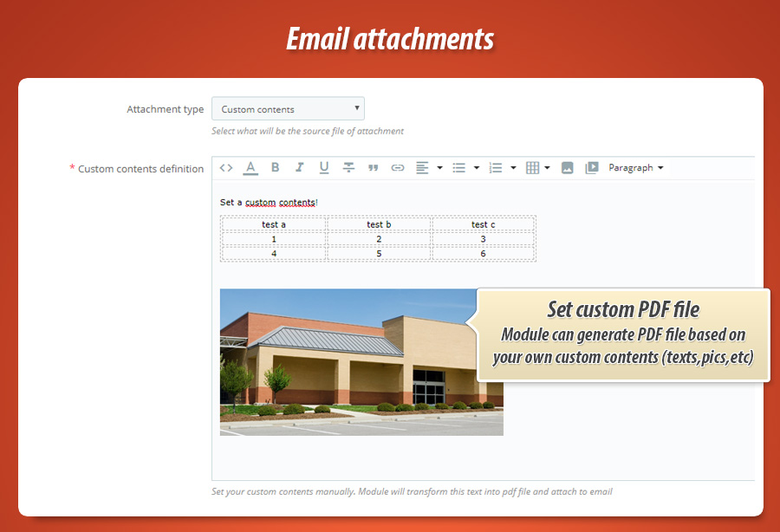Screen dimensions: 780x532
Task: Dismiss the Set custom PDF file callout
Action: pyautogui.click(x=622, y=334)
